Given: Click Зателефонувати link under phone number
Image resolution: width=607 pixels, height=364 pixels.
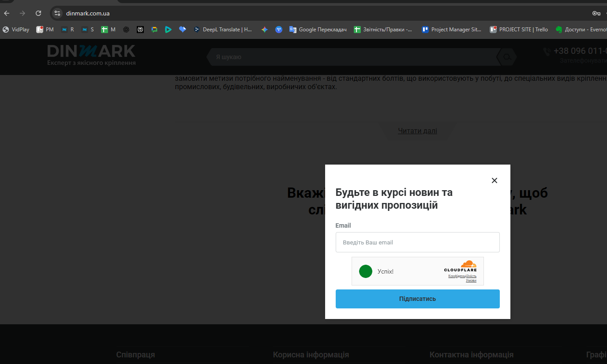Looking at the screenshot, I should click(583, 61).
